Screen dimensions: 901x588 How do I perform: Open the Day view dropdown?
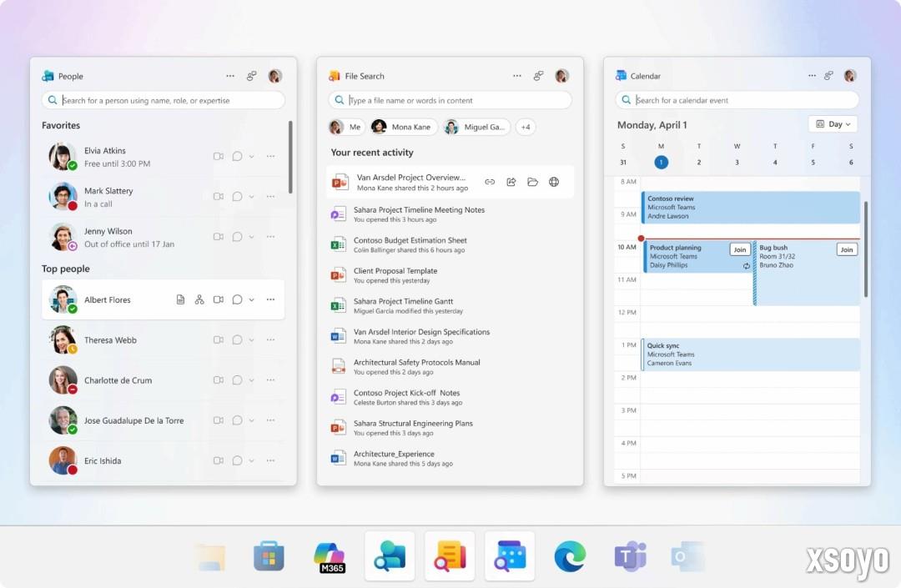[x=833, y=124]
